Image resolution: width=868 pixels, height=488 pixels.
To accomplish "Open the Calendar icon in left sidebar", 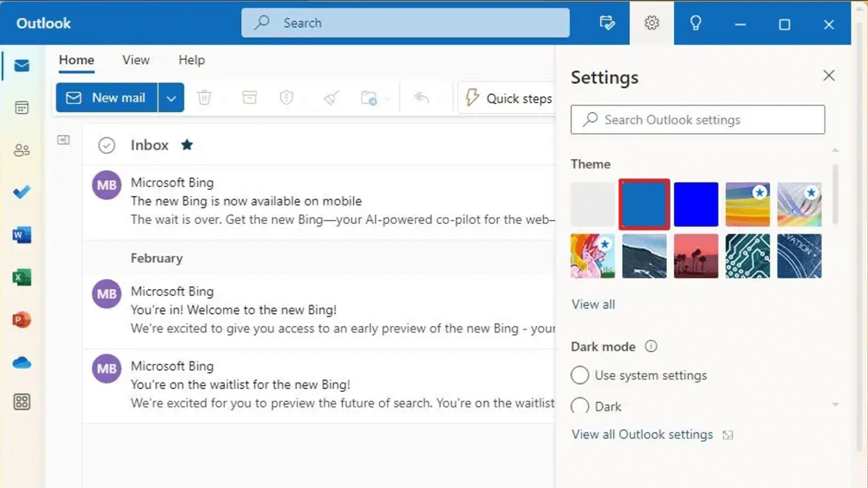I will coord(22,108).
